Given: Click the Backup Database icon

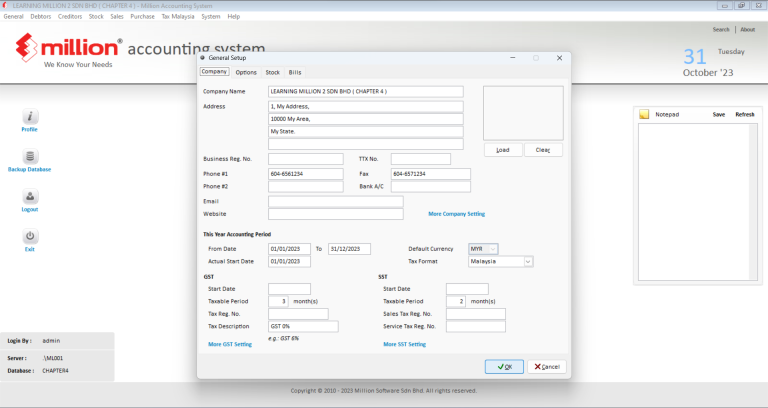Looking at the screenshot, I should [x=30, y=157].
